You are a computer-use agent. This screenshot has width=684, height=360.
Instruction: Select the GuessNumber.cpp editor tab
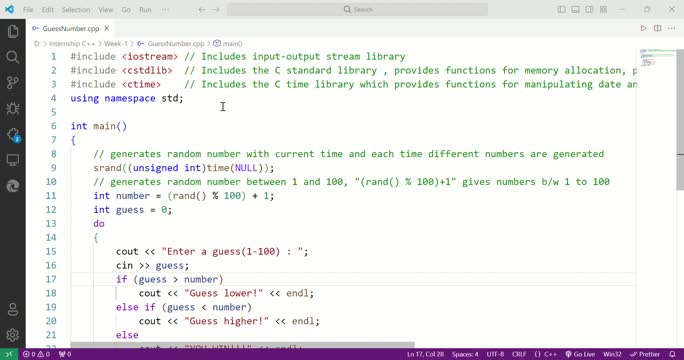pyautogui.click(x=71, y=28)
